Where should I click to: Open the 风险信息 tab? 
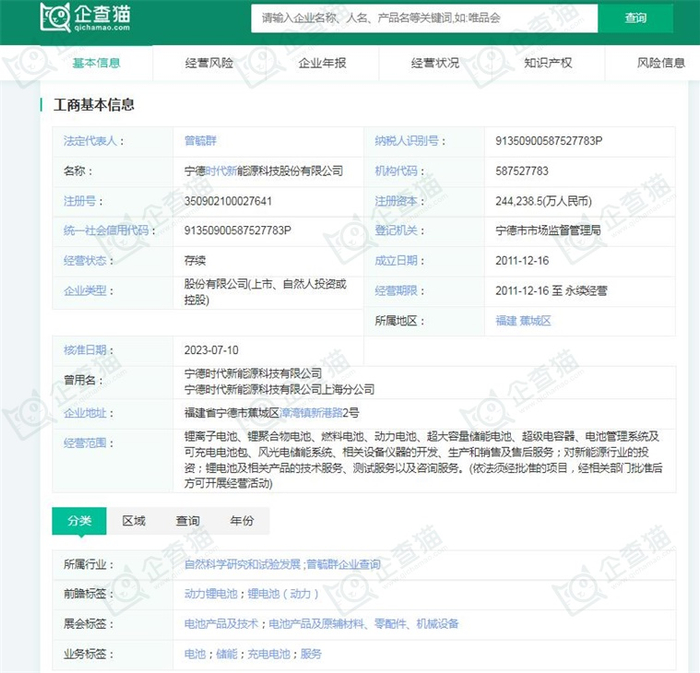(x=661, y=63)
